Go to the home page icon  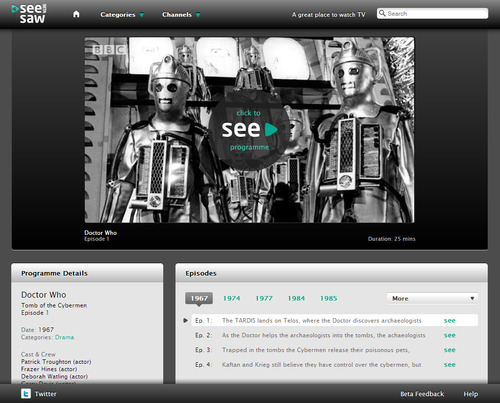click(76, 14)
